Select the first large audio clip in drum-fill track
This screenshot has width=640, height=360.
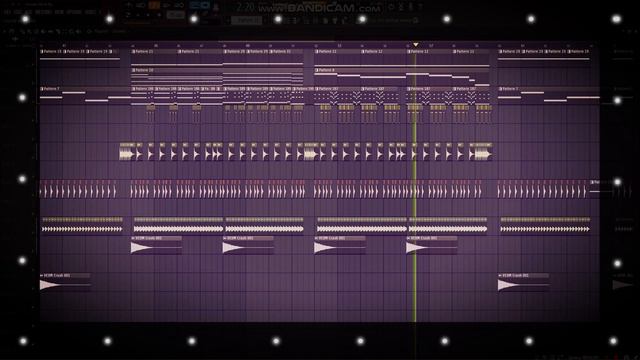pos(127,152)
